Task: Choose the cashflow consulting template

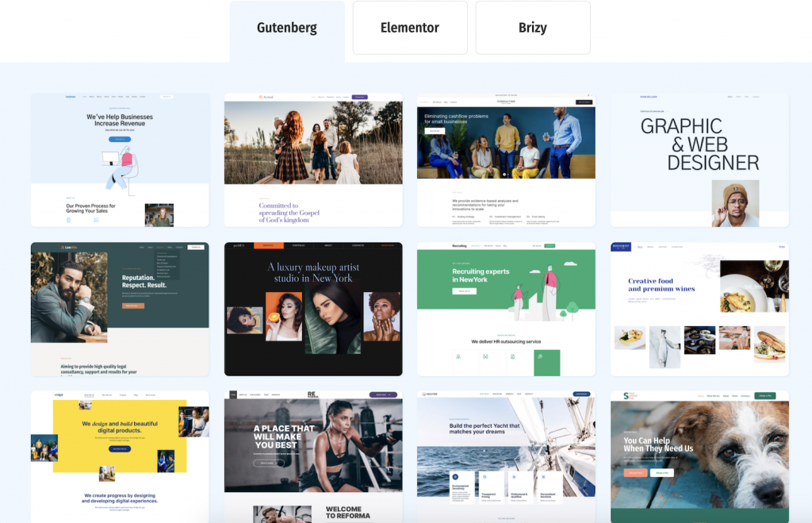Action: coord(506,160)
